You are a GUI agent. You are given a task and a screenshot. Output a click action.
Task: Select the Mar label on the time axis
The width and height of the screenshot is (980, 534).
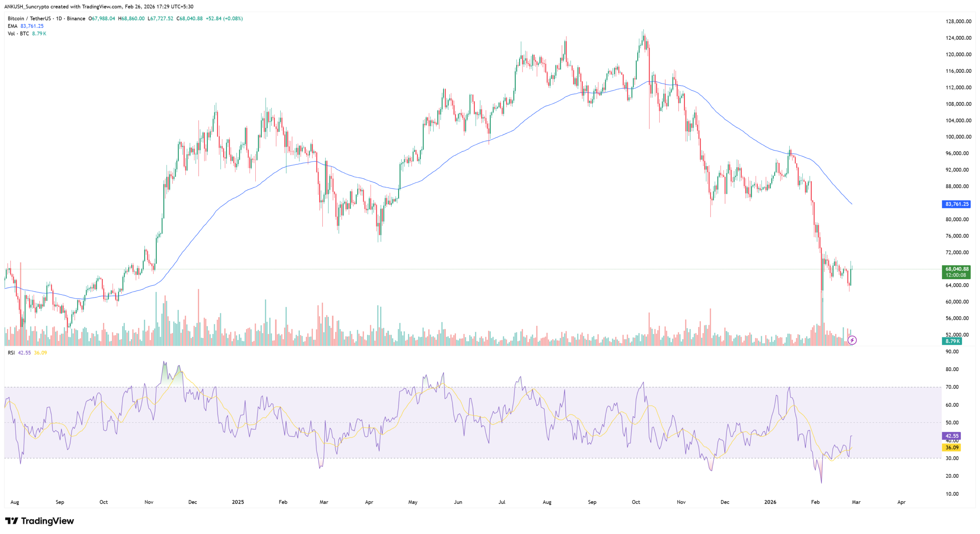[856, 502]
